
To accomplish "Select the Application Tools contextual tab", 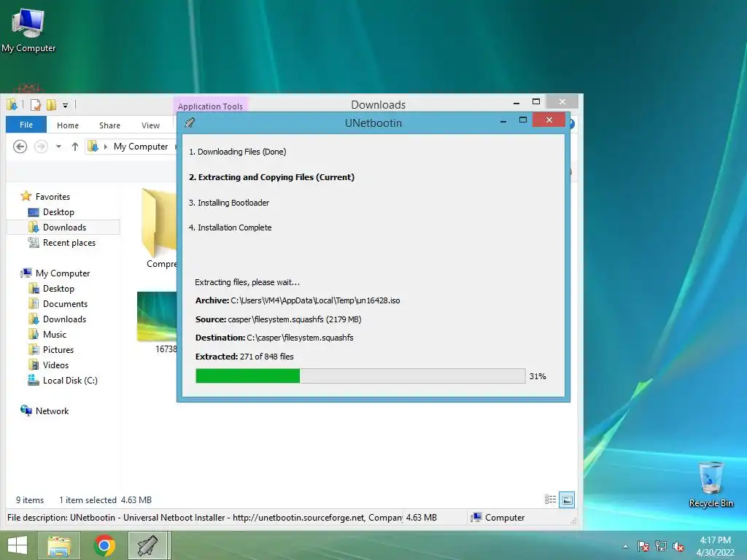I will point(210,106).
